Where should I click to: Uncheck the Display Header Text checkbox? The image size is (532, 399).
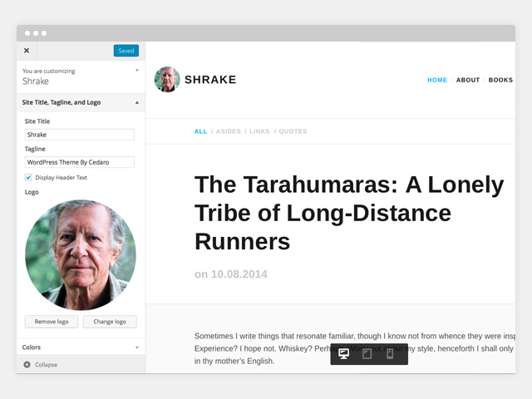pyautogui.click(x=28, y=177)
